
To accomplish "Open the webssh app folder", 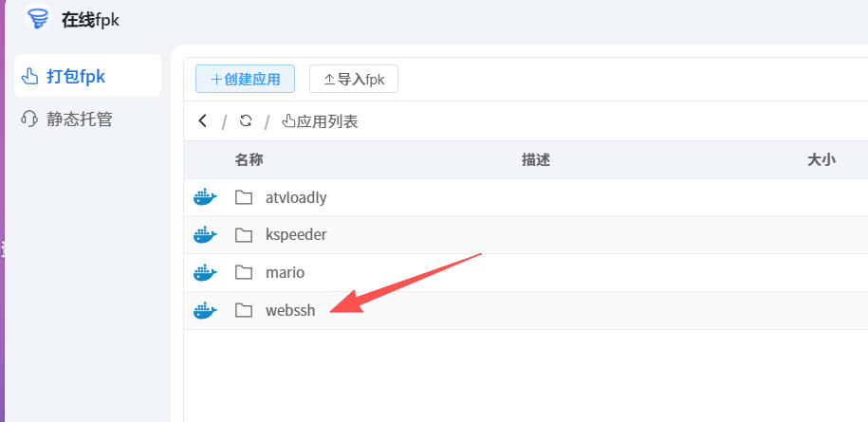I will [290, 310].
